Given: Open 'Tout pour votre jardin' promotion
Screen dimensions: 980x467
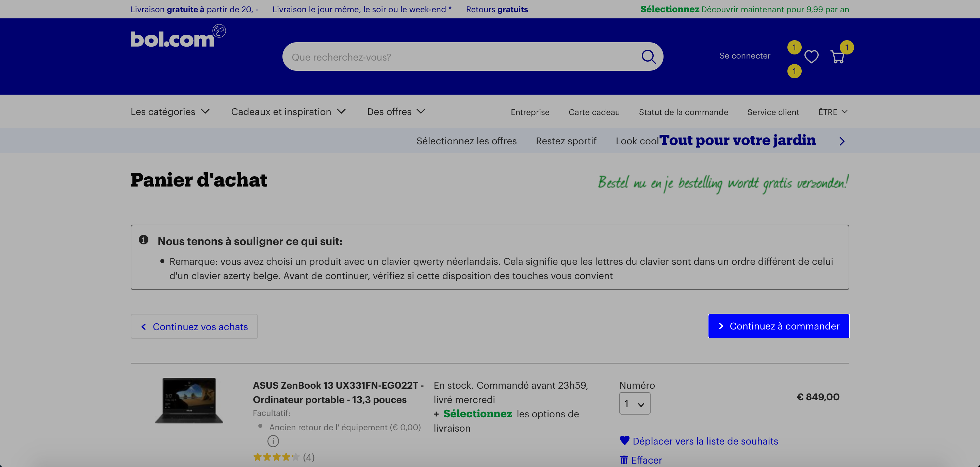Looking at the screenshot, I should pyautogui.click(x=737, y=140).
